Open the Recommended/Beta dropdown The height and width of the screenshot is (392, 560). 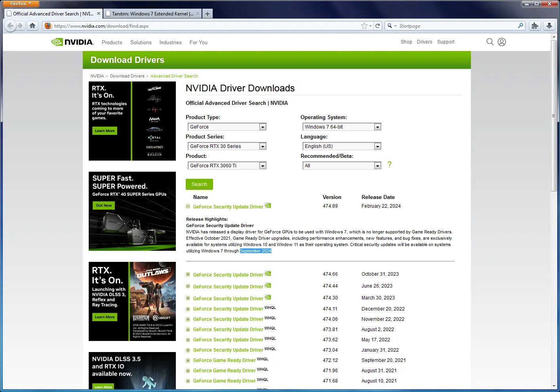pos(342,166)
